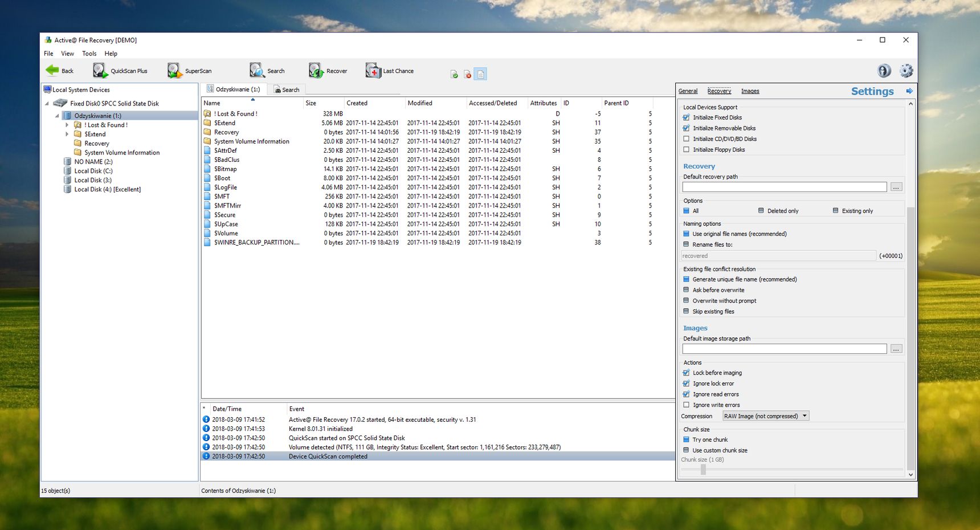Jump to Images settings section
The height and width of the screenshot is (530, 980).
pyautogui.click(x=750, y=91)
